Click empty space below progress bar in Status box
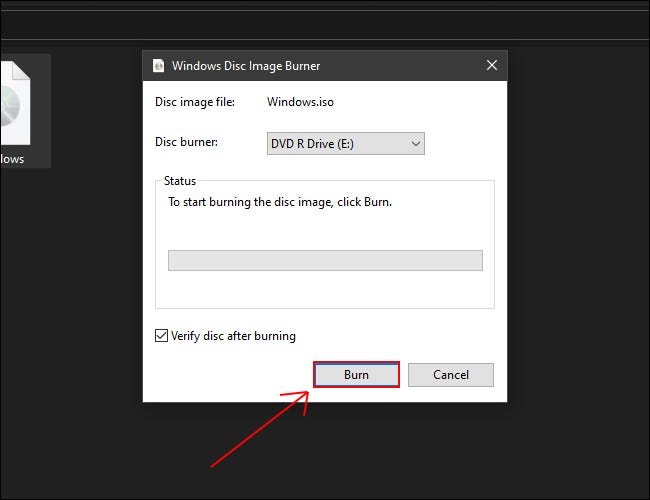 tap(325, 290)
